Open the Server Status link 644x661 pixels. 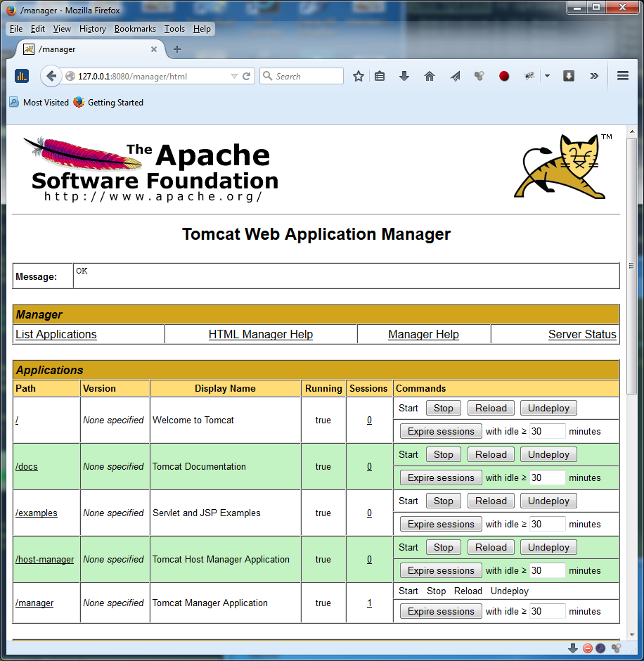coord(582,335)
